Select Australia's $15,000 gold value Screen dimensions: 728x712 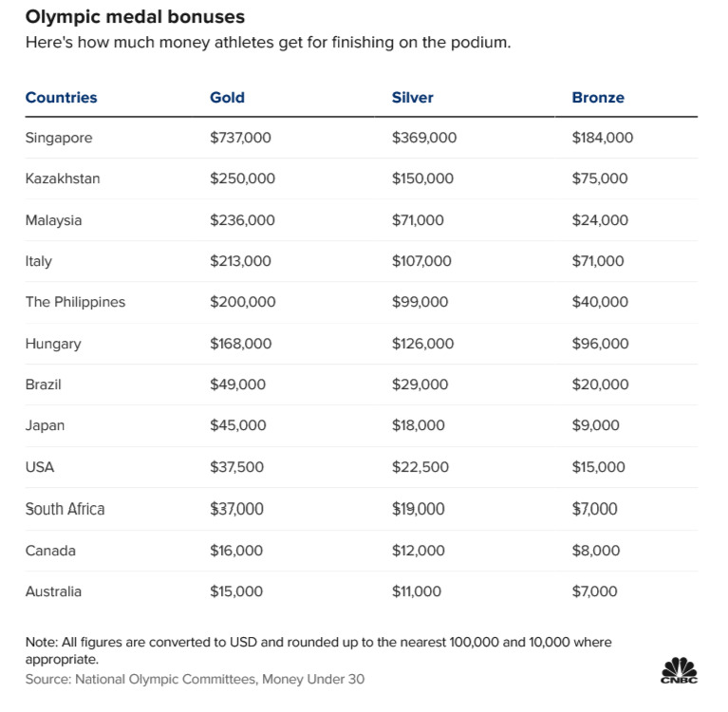pos(236,591)
